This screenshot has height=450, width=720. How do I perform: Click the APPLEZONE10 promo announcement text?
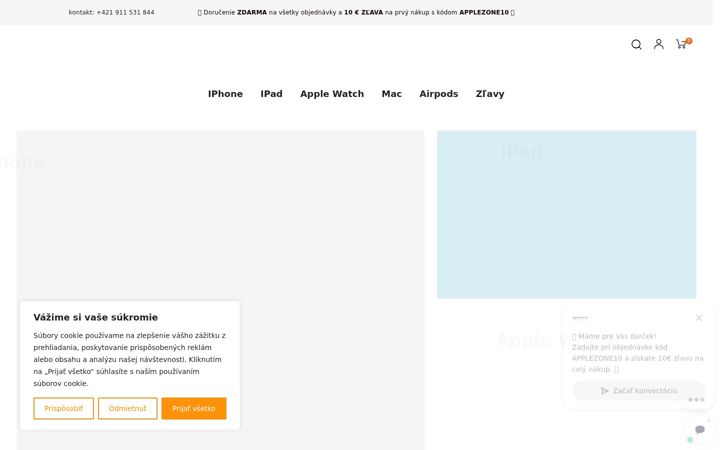[356, 12]
